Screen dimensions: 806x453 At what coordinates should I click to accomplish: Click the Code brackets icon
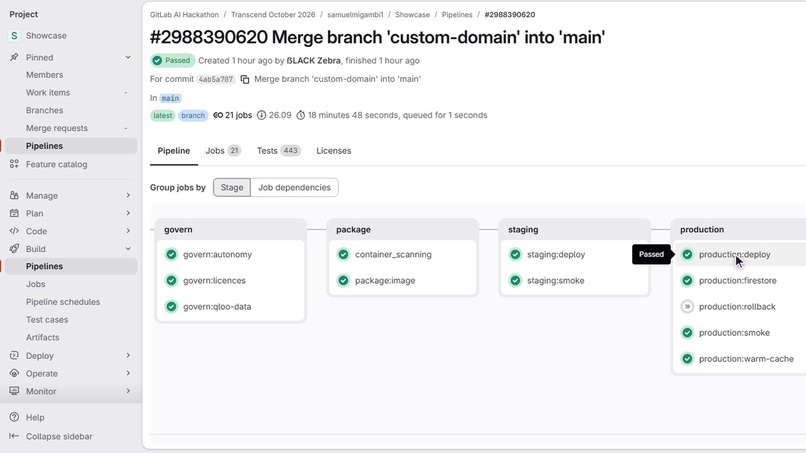[14, 231]
